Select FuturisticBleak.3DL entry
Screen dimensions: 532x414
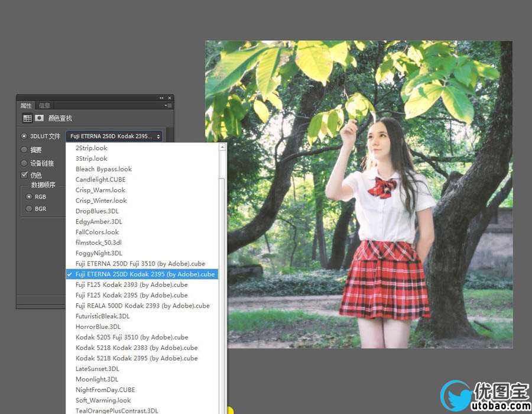(142, 316)
